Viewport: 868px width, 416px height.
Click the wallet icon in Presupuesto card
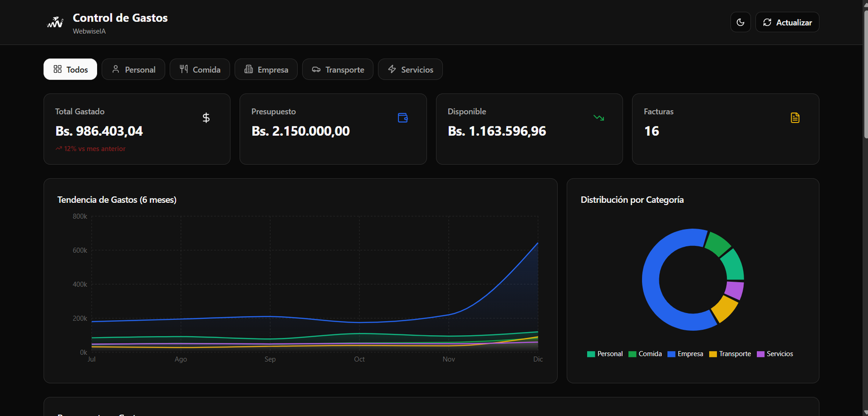tap(403, 118)
